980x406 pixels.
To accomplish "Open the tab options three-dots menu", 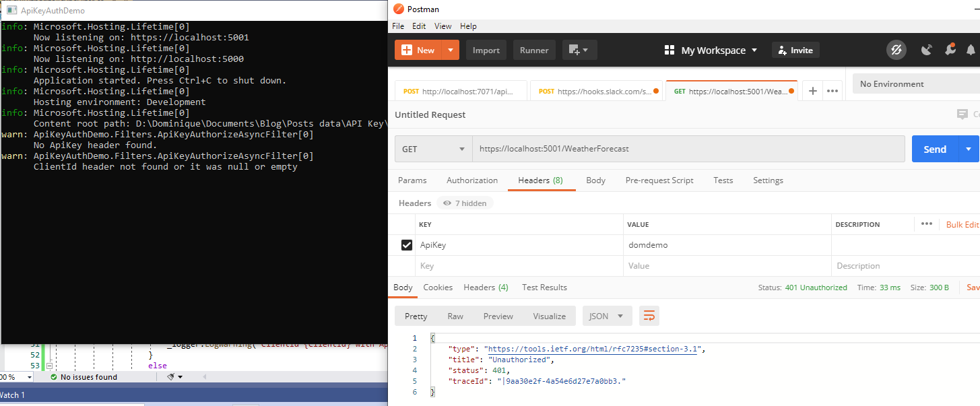I will pyautogui.click(x=832, y=91).
